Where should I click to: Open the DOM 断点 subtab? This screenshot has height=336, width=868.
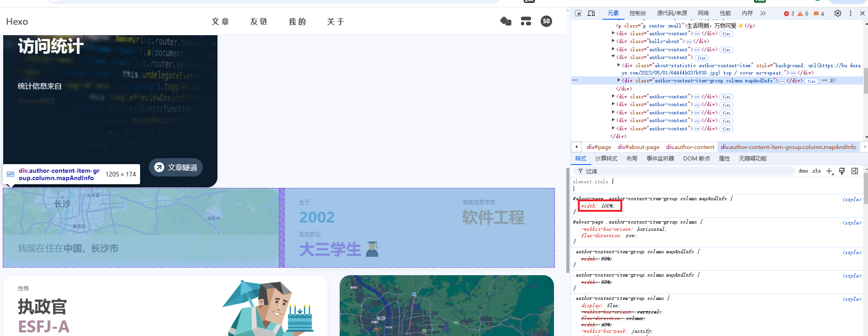tap(696, 159)
